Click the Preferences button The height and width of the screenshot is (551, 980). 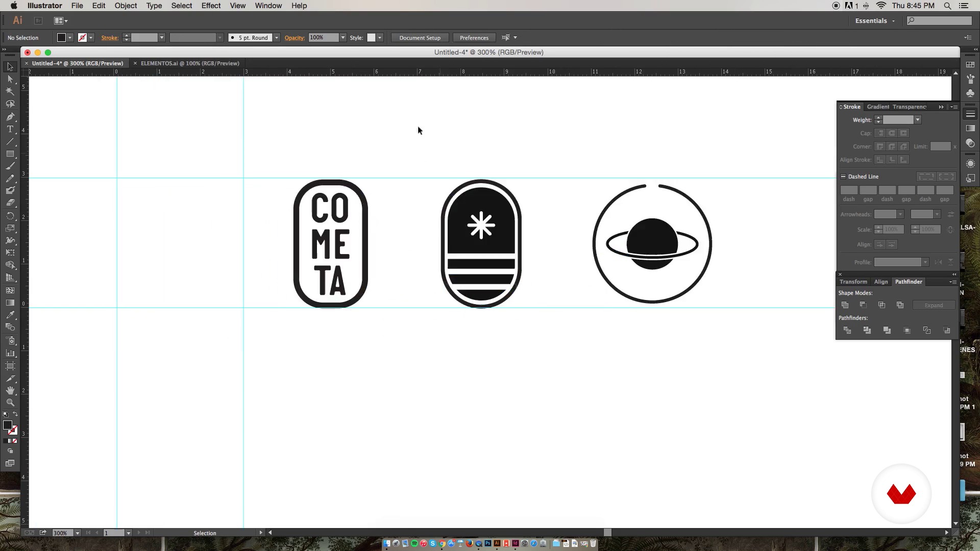(474, 38)
